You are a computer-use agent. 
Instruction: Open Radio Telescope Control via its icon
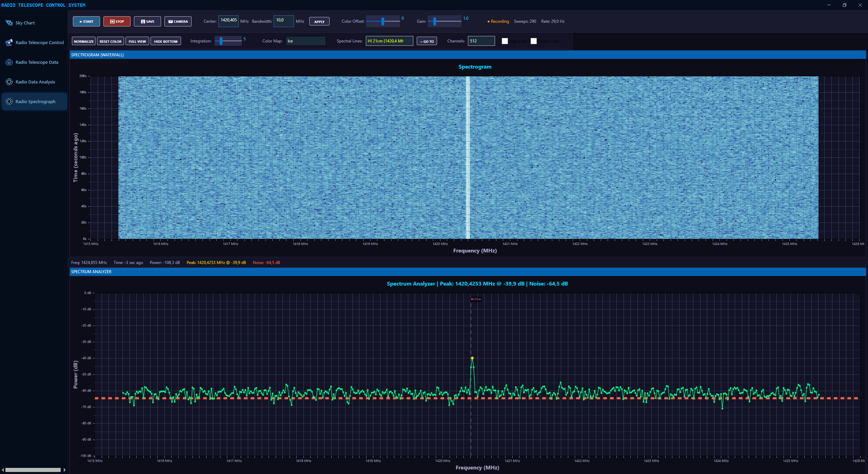coord(9,42)
